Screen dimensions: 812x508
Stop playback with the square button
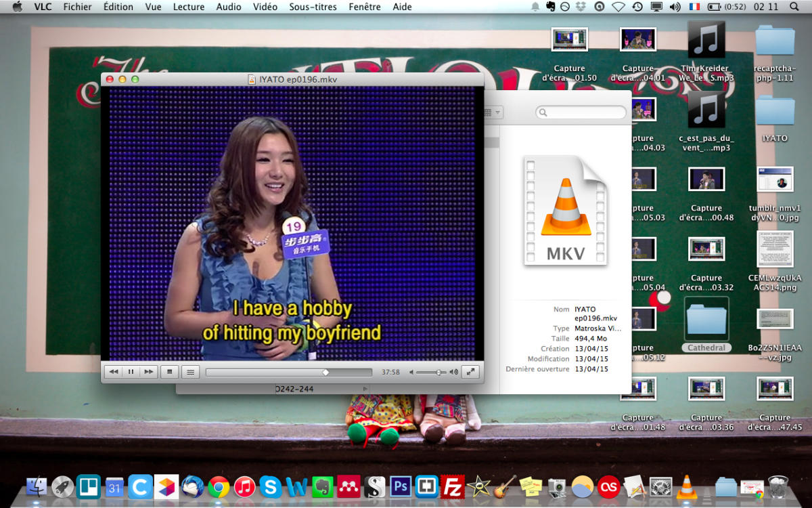tap(171, 372)
